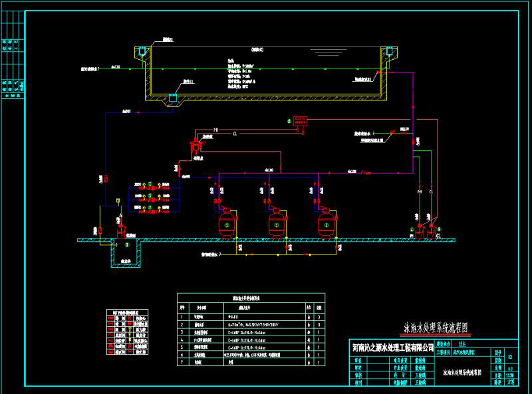Click the cyan main drain under the pool
Image resolution: width=532 pixels, height=394 pixels.
(x=172, y=98)
